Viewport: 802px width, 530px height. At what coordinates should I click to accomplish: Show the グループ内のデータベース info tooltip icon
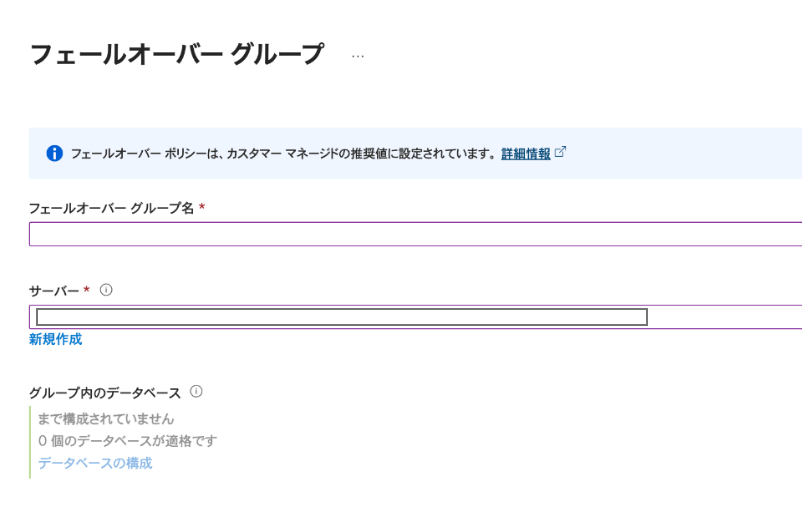click(196, 392)
